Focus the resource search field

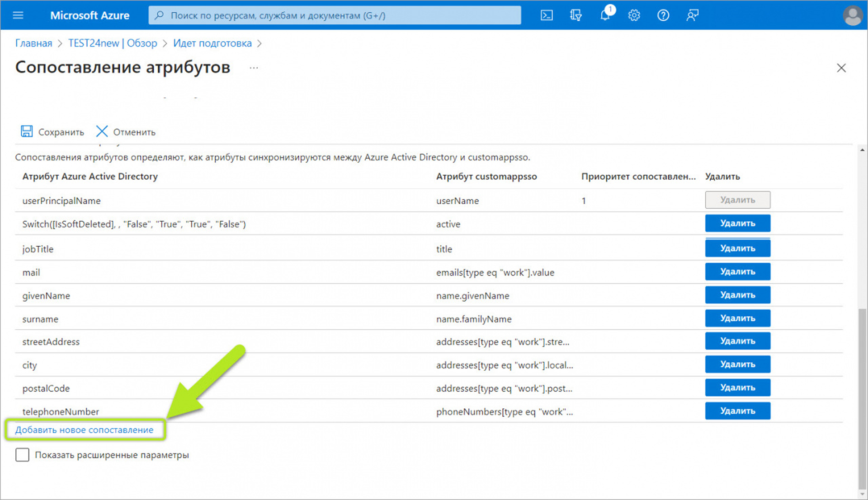point(335,15)
